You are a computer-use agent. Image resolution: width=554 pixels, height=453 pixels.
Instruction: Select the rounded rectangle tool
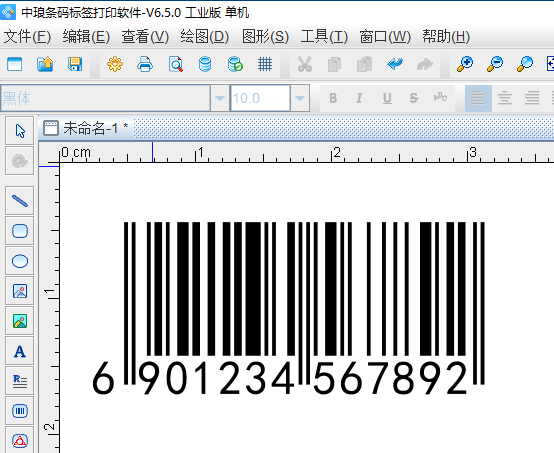click(x=20, y=231)
